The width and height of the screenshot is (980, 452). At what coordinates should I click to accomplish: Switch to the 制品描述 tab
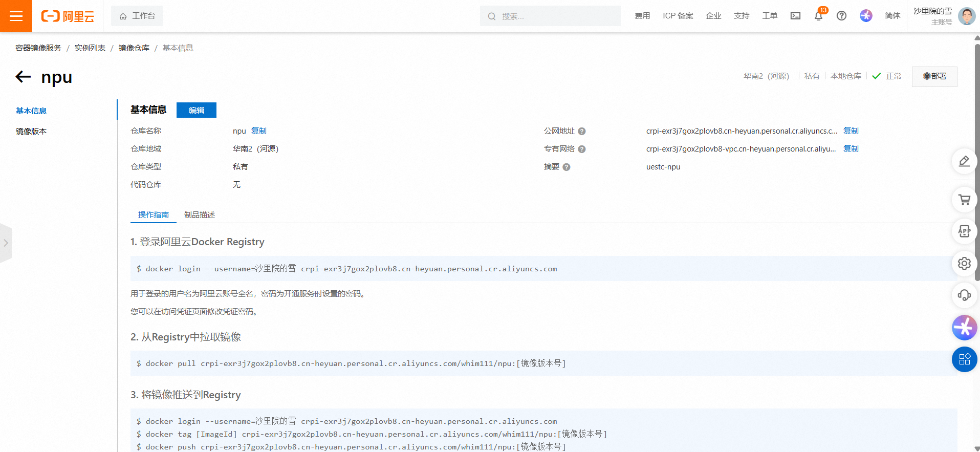pyautogui.click(x=200, y=214)
